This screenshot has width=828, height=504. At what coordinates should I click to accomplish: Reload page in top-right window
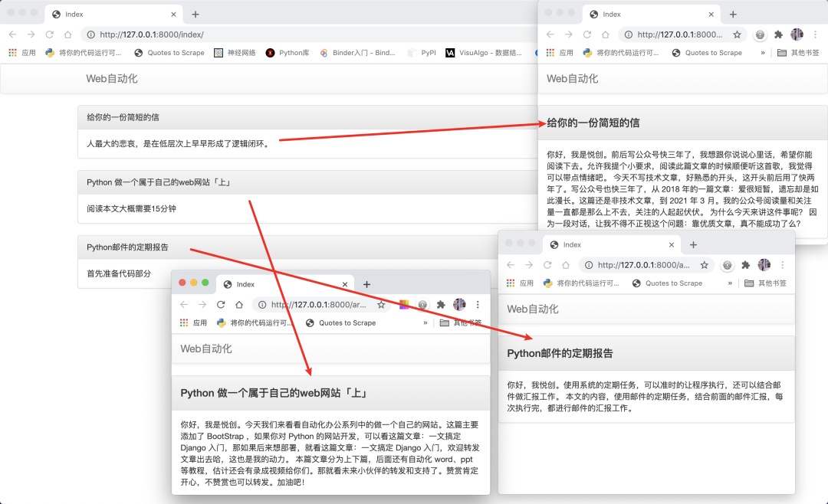pyautogui.click(x=587, y=34)
